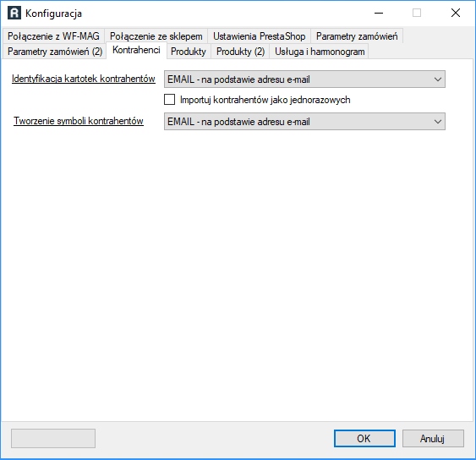Select the Parametry zamówień tab
This screenshot has height=460, width=476.
[357, 36]
